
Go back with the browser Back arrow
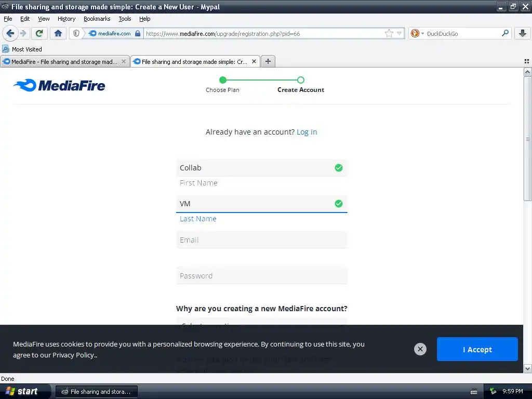pos(10,33)
